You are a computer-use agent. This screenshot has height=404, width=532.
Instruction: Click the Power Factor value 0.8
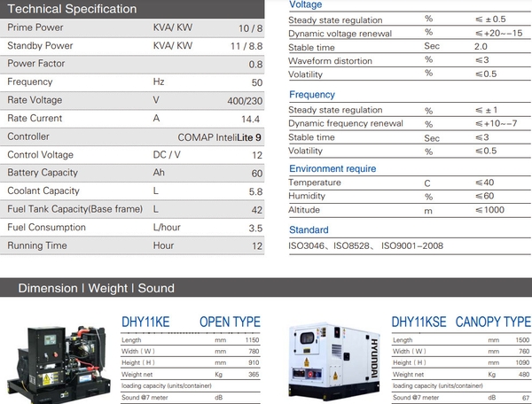255,65
